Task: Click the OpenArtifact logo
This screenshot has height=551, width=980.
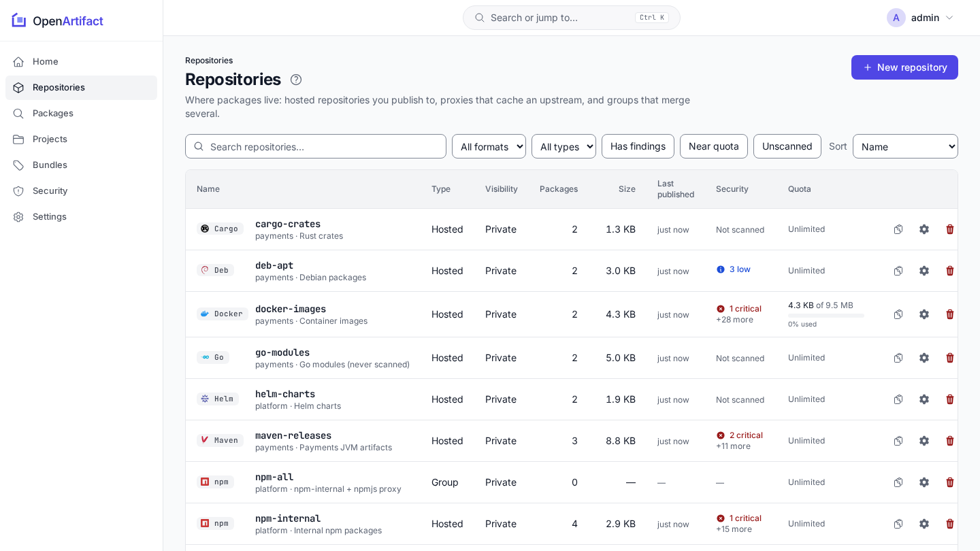Action: [x=58, y=20]
